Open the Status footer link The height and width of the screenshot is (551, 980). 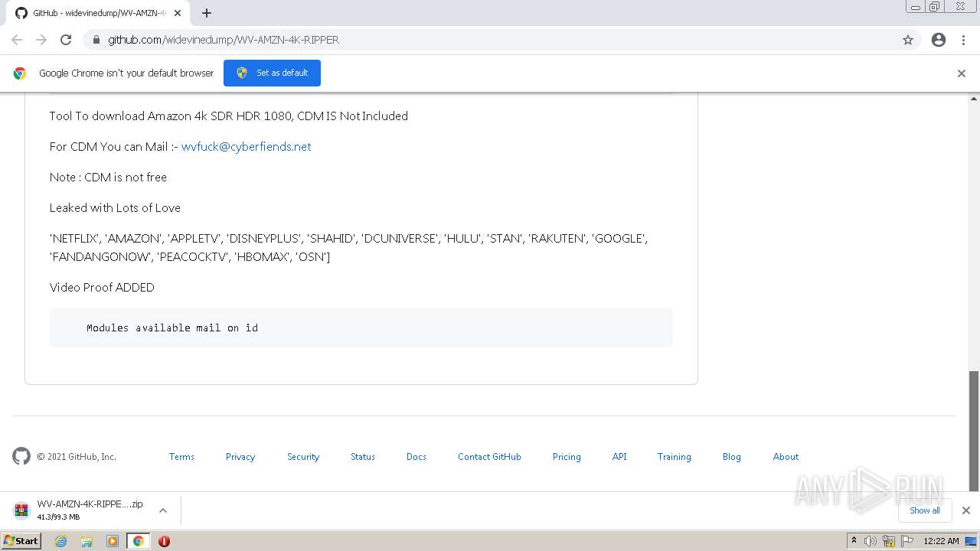pyautogui.click(x=363, y=457)
